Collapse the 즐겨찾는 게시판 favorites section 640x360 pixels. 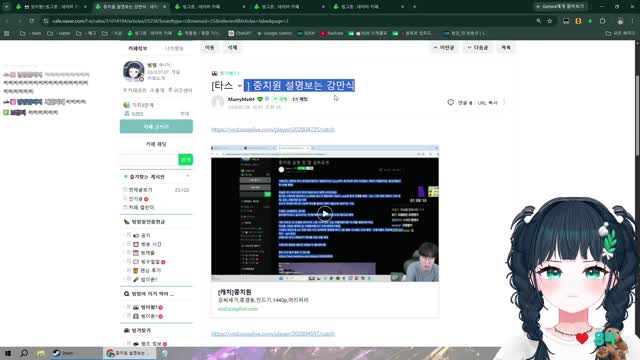pyautogui.click(x=188, y=176)
